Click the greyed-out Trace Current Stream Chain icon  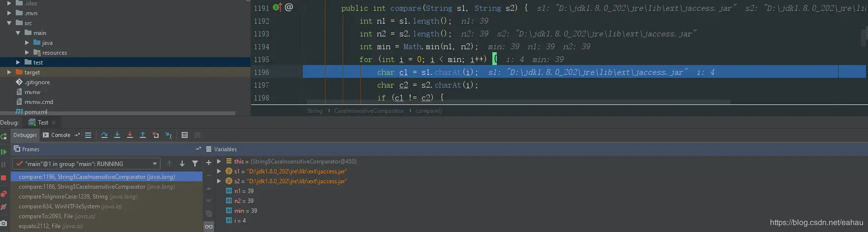(x=197, y=135)
